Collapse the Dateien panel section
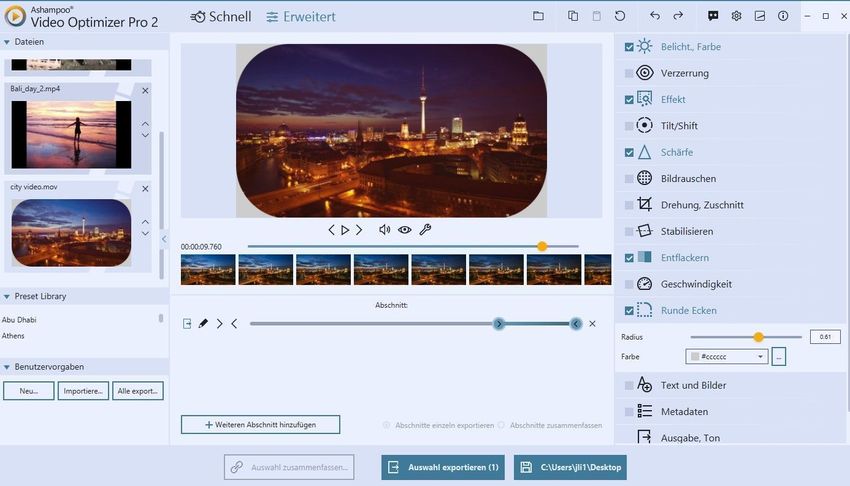 (x=8, y=42)
